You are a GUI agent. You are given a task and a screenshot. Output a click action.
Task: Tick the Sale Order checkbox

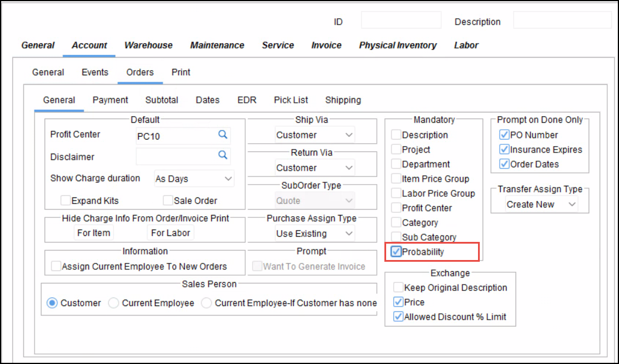pos(168,200)
